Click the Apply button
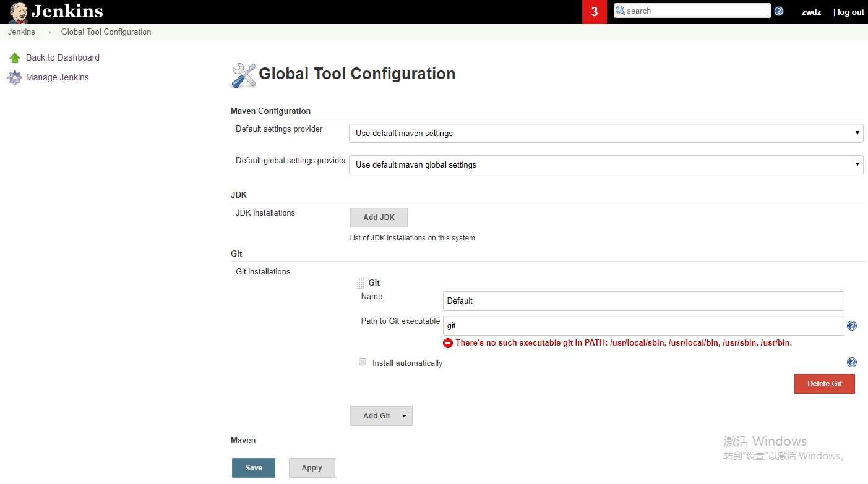This screenshot has width=868, height=484. 312,468
